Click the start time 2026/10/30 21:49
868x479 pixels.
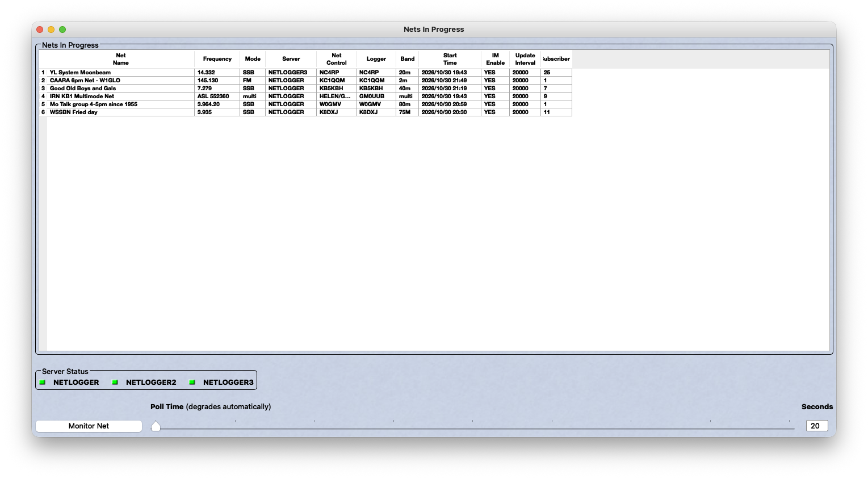450,81
